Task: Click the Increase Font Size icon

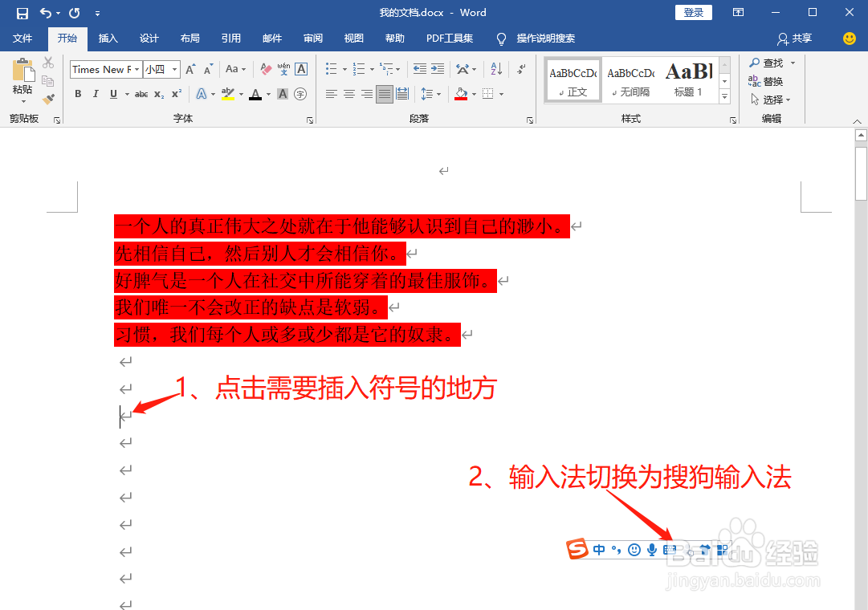Action: pos(190,69)
